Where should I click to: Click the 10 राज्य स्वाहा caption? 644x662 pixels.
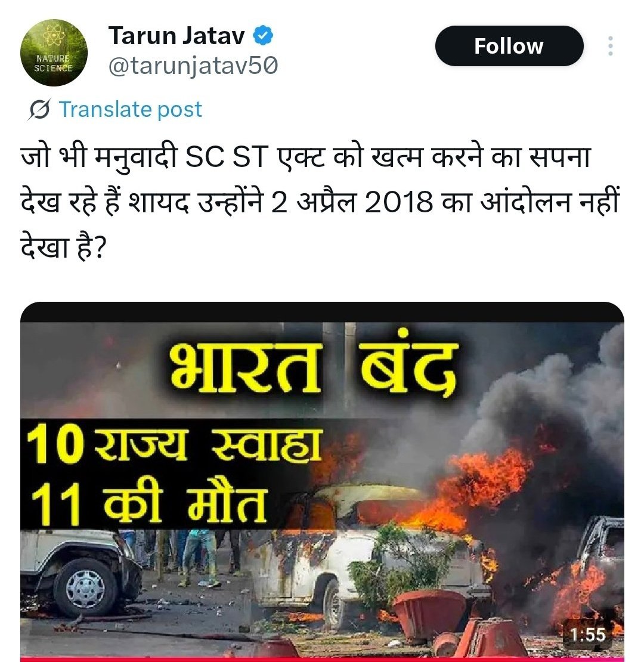174,444
